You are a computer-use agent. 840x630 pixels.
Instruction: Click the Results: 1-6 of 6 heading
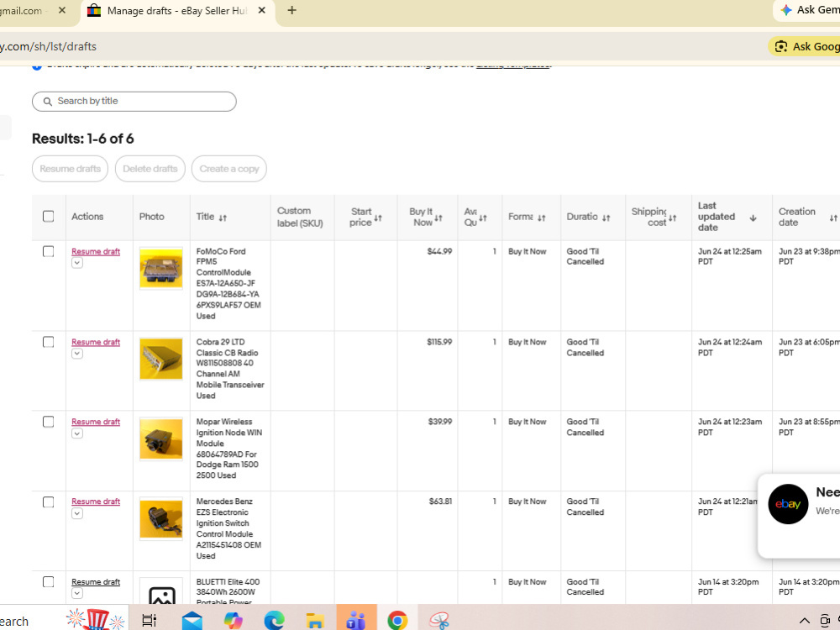tap(83, 139)
